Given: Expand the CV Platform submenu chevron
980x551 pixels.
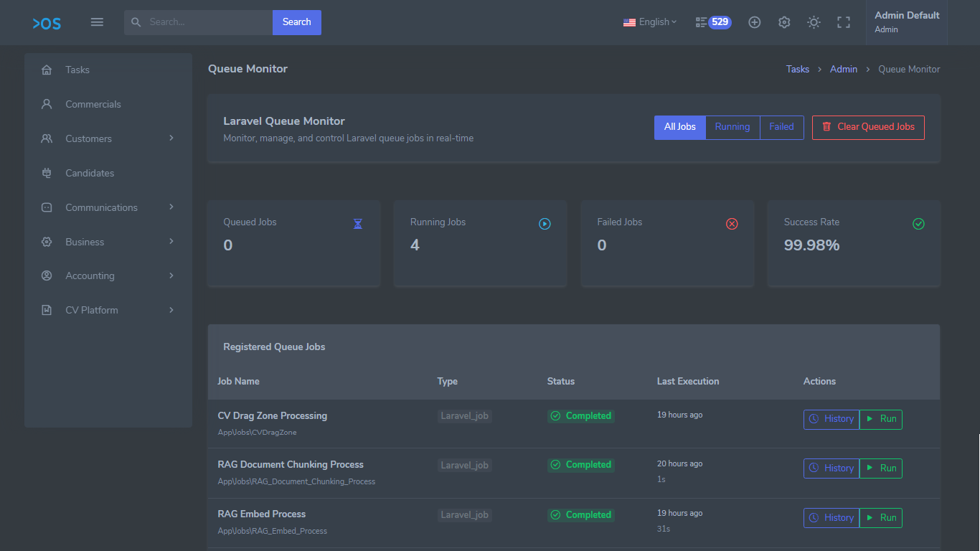Looking at the screenshot, I should coord(171,310).
